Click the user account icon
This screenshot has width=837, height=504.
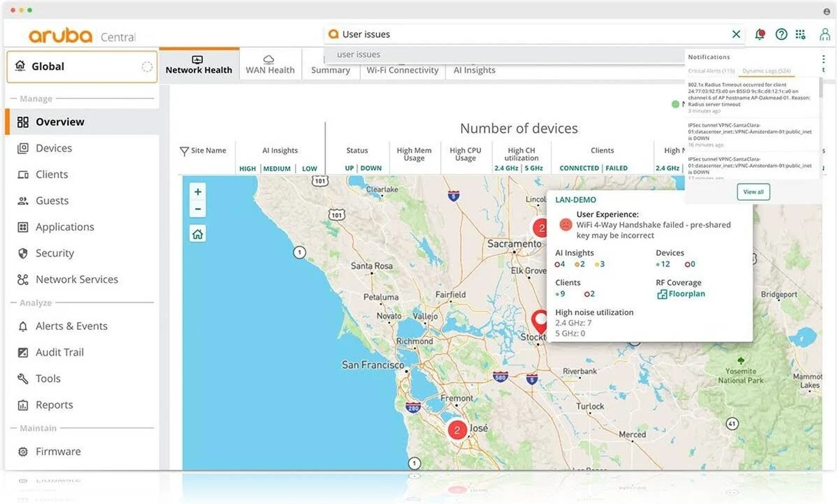(x=825, y=34)
